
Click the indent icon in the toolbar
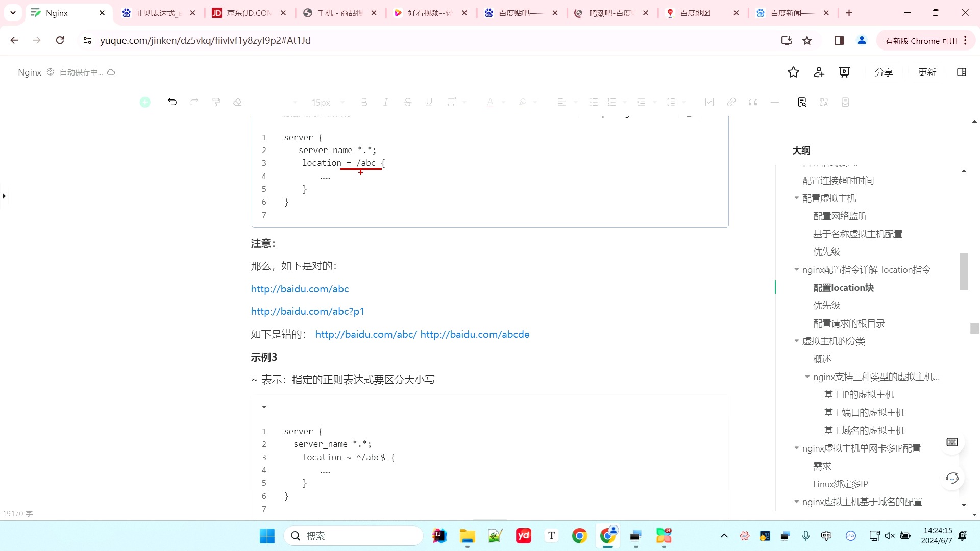641,102
